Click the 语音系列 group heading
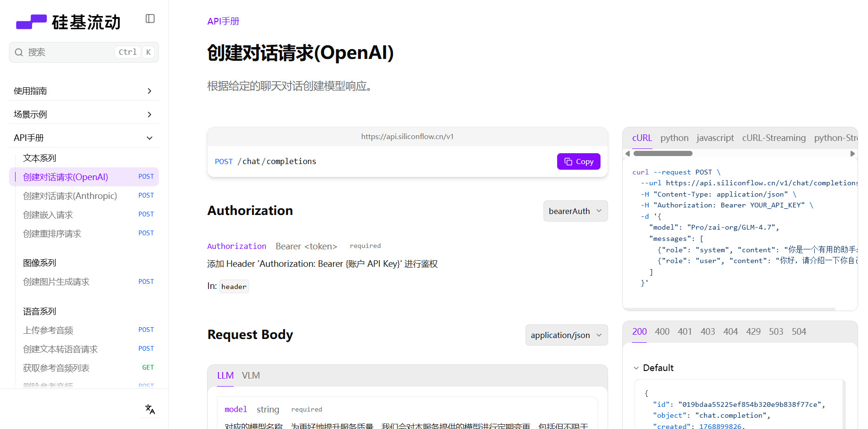 point(40,311)
